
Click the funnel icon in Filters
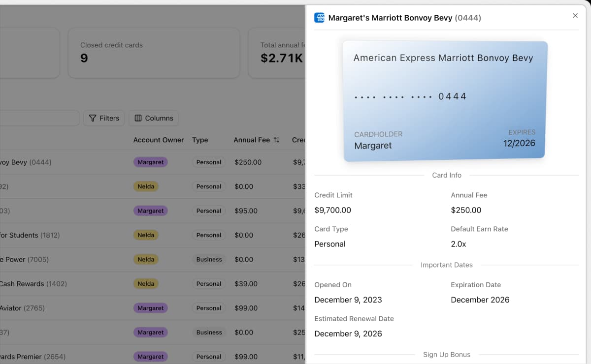[x=93, y=118]
